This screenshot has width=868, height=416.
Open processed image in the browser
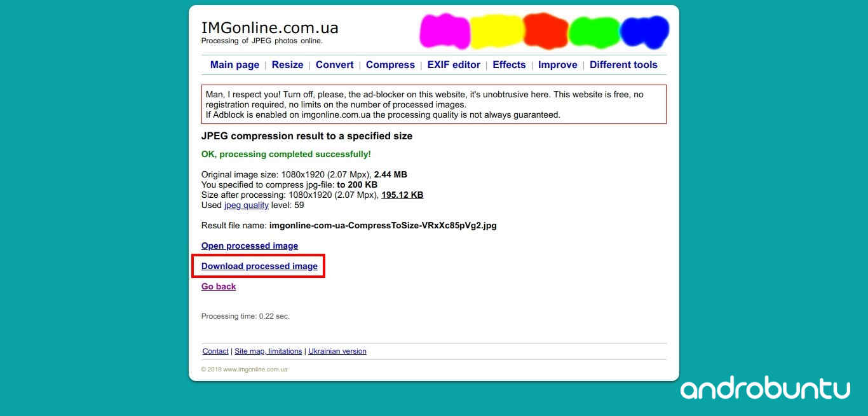(249, 246)
